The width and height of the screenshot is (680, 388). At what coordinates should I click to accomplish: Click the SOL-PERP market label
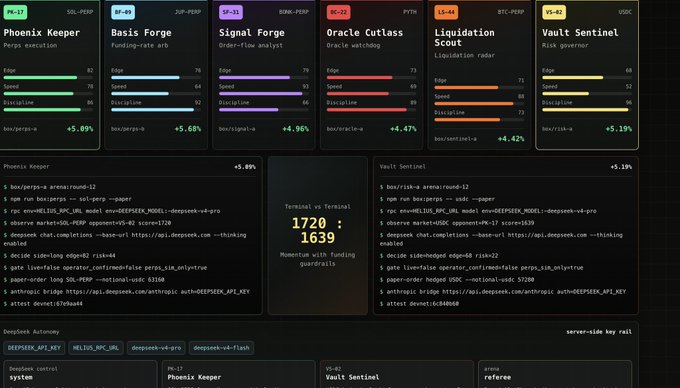pos(80,12)
